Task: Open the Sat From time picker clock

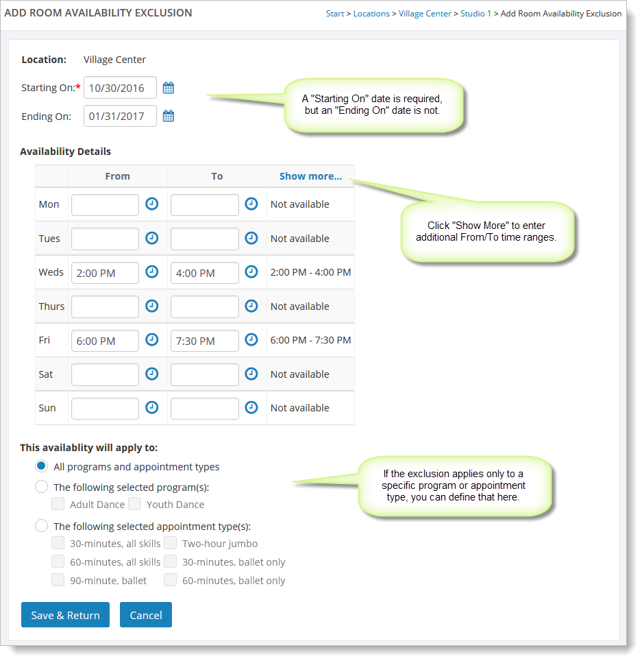Action: 151,374
